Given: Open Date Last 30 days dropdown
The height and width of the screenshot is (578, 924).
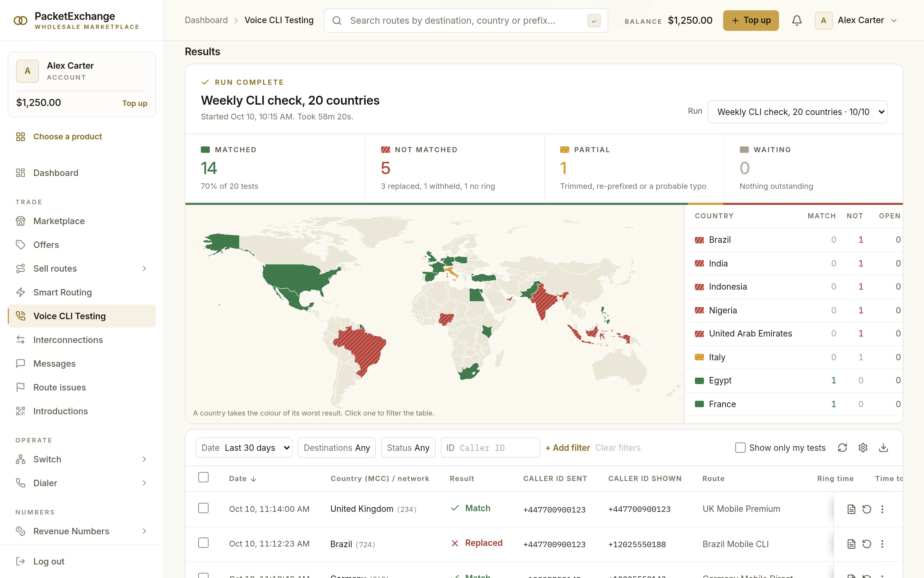Looking at the screenshot, I should coord(244,448).
